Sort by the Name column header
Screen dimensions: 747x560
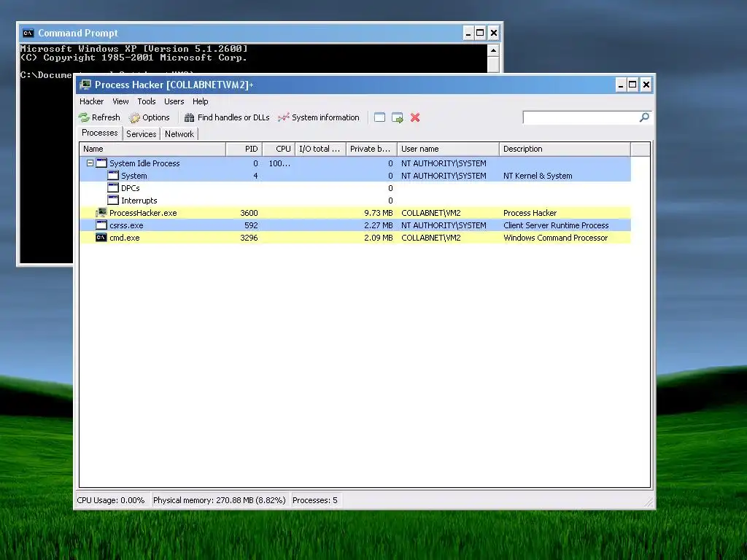click(x=152, y=149)
